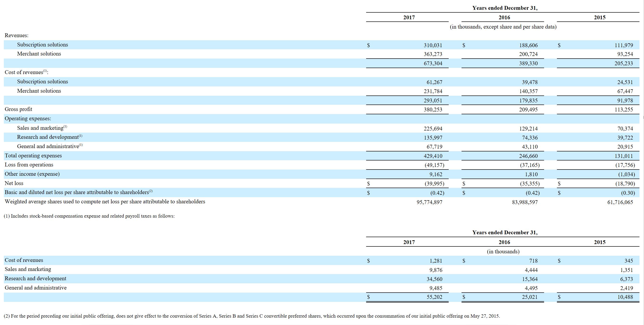
Task: Select the 2016 subscription revenue figure 188,606
Action: tap(528, 45)
